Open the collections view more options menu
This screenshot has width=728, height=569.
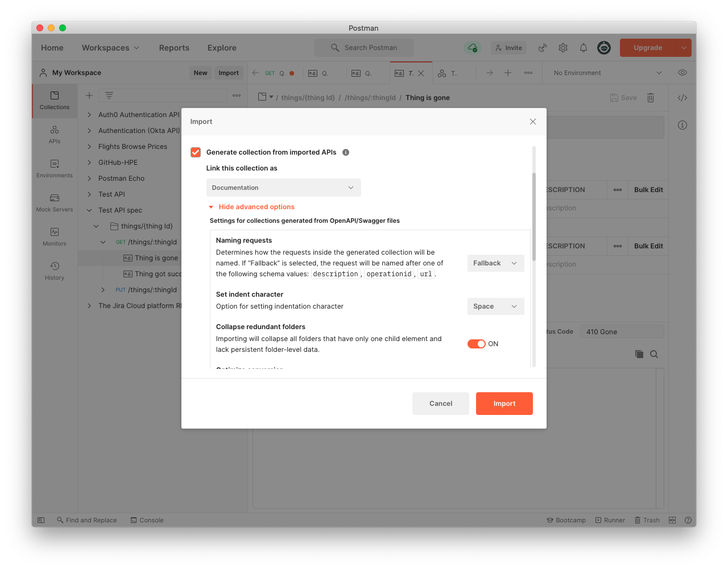pyautogui.click(x=237, y=95)
